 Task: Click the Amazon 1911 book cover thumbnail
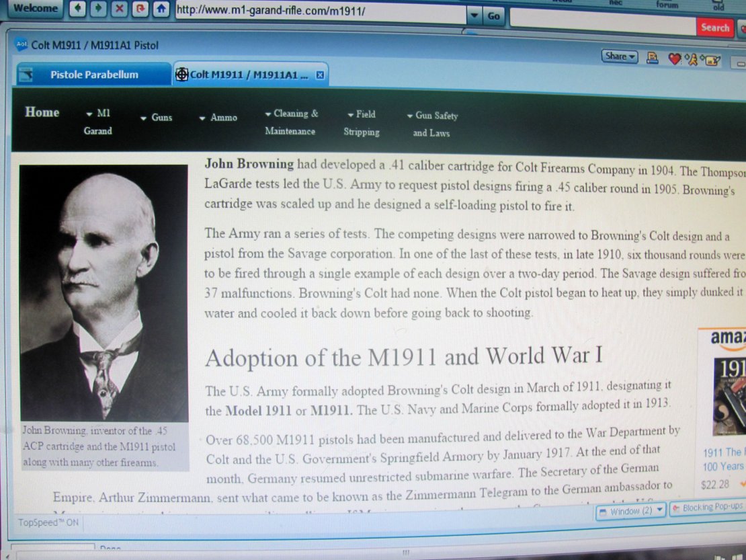729,396
